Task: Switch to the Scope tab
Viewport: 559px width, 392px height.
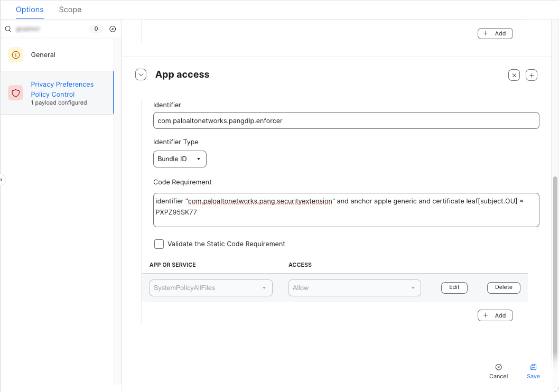Action: pos(70,10)
